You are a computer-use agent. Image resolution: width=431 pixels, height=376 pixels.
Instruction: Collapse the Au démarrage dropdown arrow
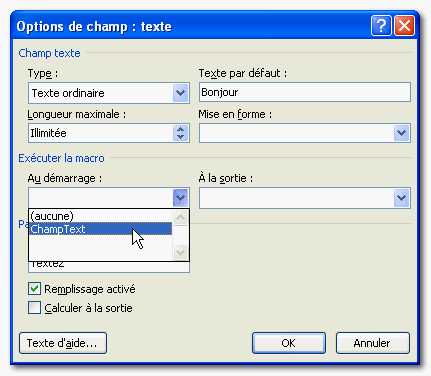[180, 198]
